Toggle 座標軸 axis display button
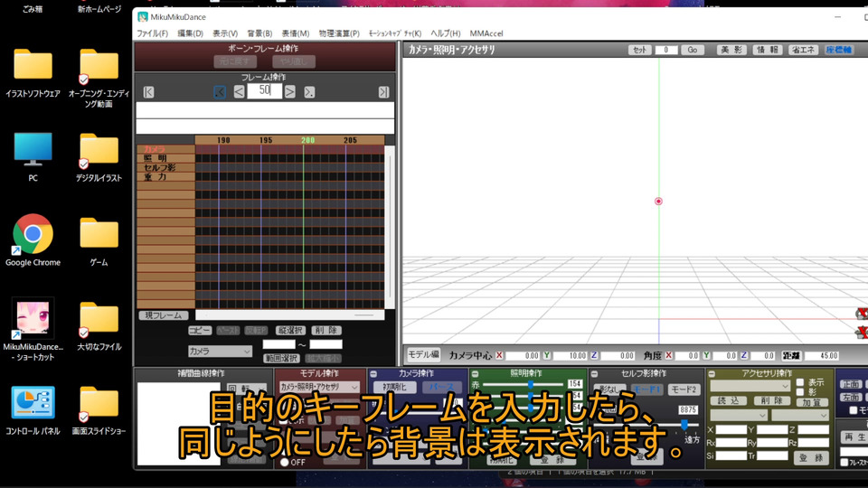The height and width of the screenshot is (488, 868). [839, 50]
